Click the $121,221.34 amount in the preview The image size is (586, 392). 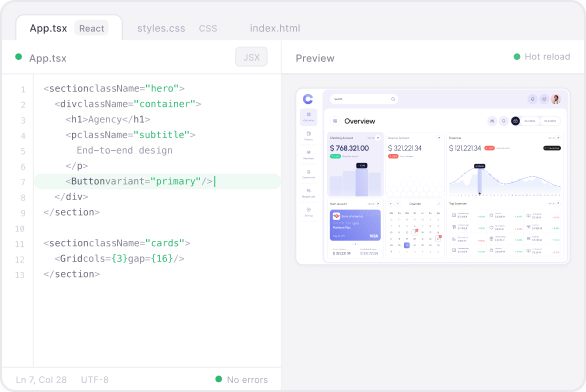point(465,148)
